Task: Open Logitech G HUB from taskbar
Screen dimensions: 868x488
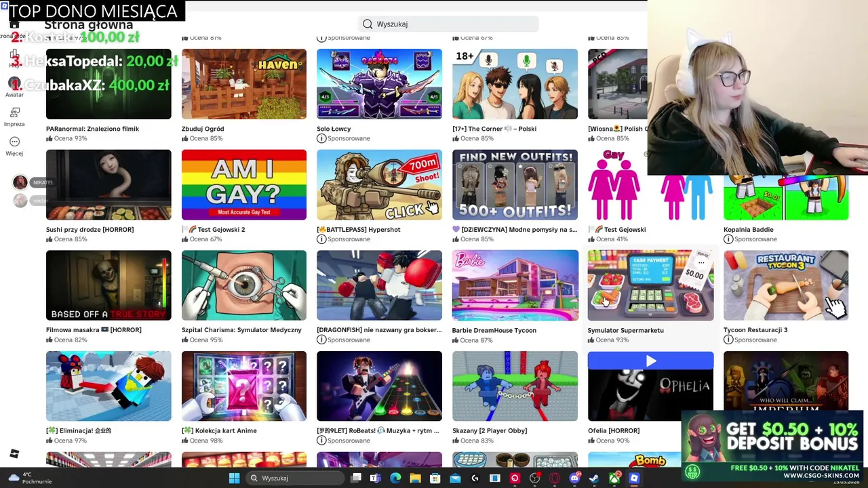Action: pos(475,478)
